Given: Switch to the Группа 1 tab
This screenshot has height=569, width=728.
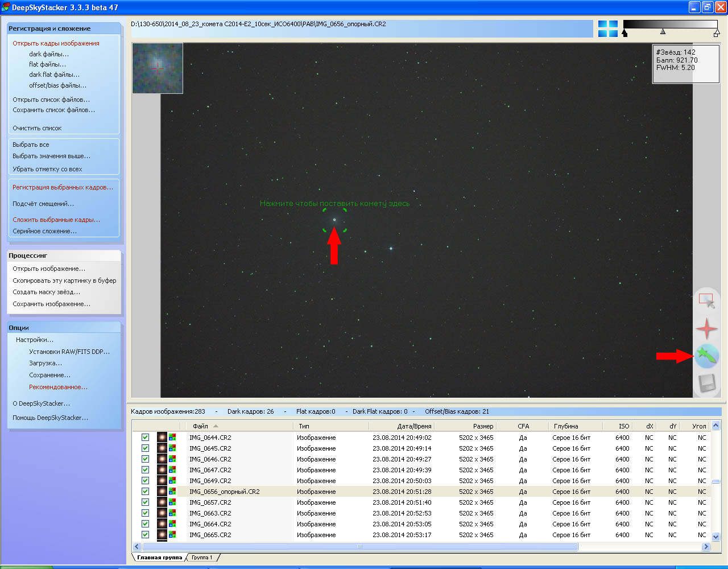Looking at the screenshot, I should pos(202,558).
